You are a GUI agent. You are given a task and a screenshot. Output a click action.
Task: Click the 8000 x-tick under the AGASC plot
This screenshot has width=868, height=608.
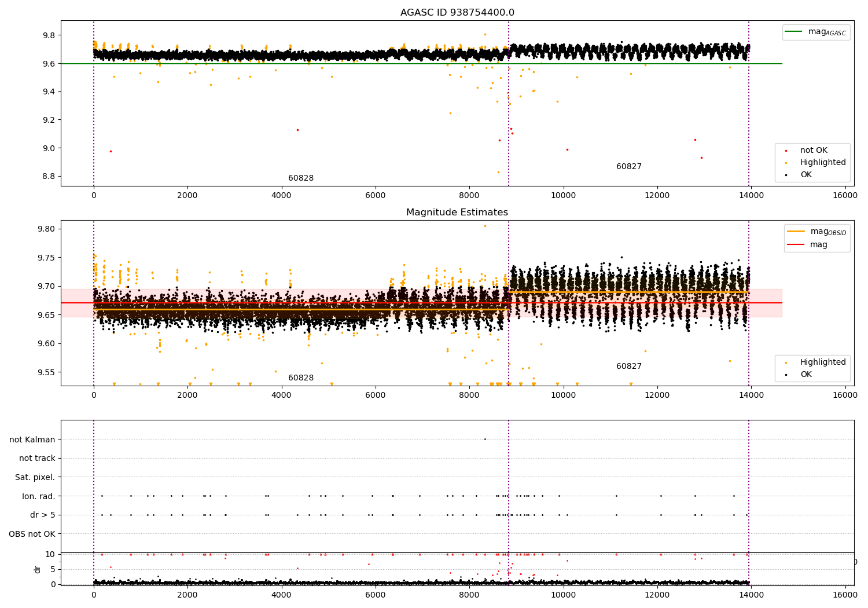[469, 195]
